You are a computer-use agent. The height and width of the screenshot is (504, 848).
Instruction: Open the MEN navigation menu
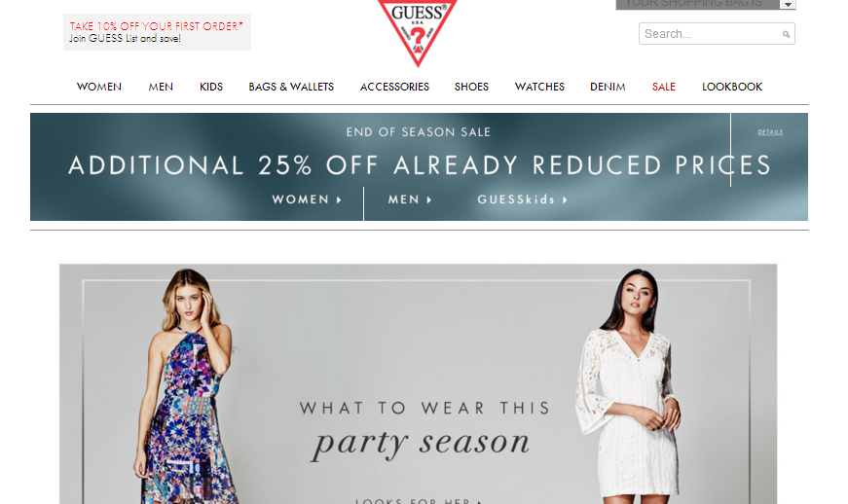coord(161,87)
